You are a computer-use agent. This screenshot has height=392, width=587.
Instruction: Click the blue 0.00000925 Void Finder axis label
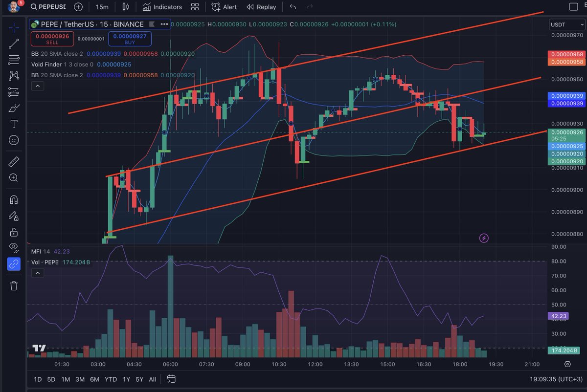coord(567,146)
